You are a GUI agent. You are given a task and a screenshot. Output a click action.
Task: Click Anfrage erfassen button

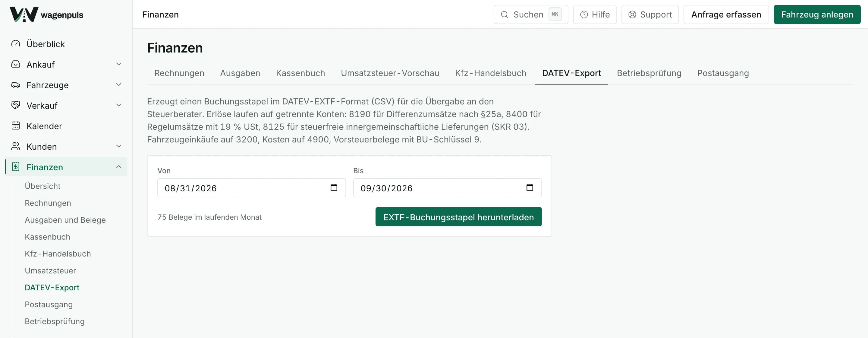coord(726,14)
